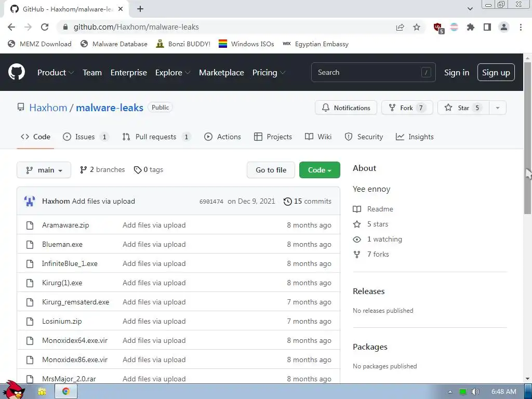Open Chrome three-dot menu
The image size is (532, 399).
click(521, 27)
